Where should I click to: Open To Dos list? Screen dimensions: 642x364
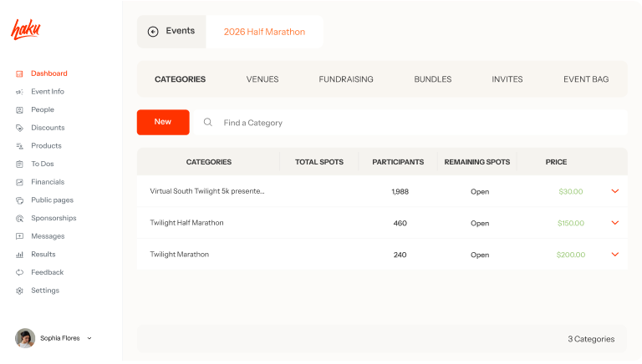point(43,164)
